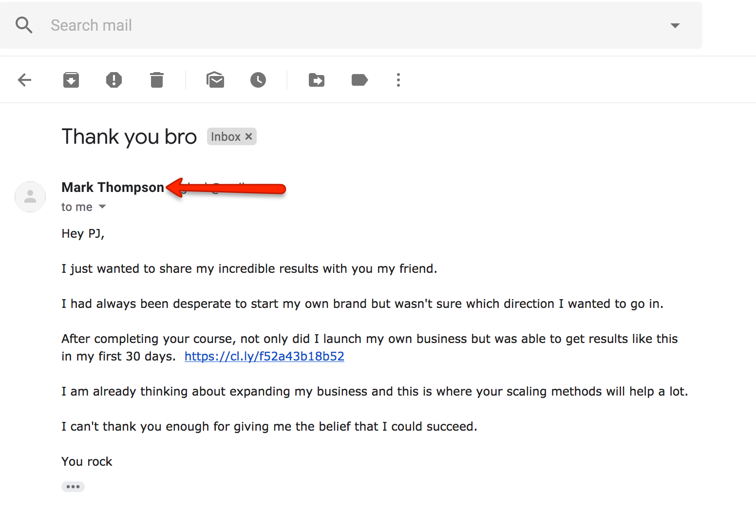
Task: Archive this email
Action: [x=71, y=80]
